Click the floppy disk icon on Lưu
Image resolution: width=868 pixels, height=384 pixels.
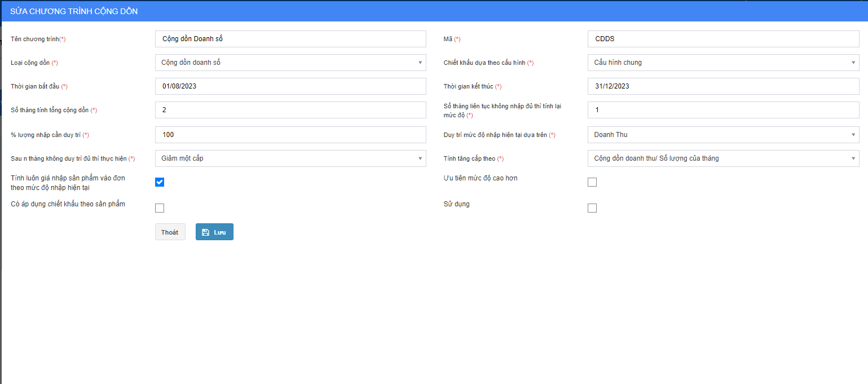tap(205, 232)
